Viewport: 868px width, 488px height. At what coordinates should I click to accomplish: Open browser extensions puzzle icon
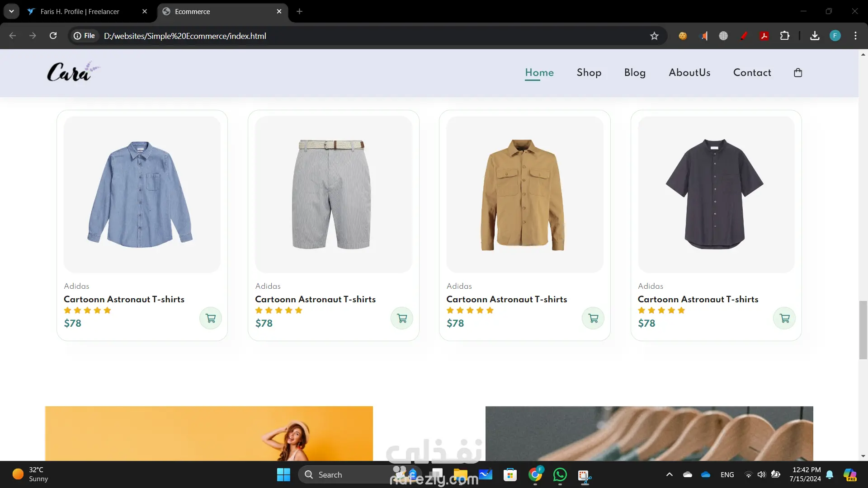(x=785, y=36)
